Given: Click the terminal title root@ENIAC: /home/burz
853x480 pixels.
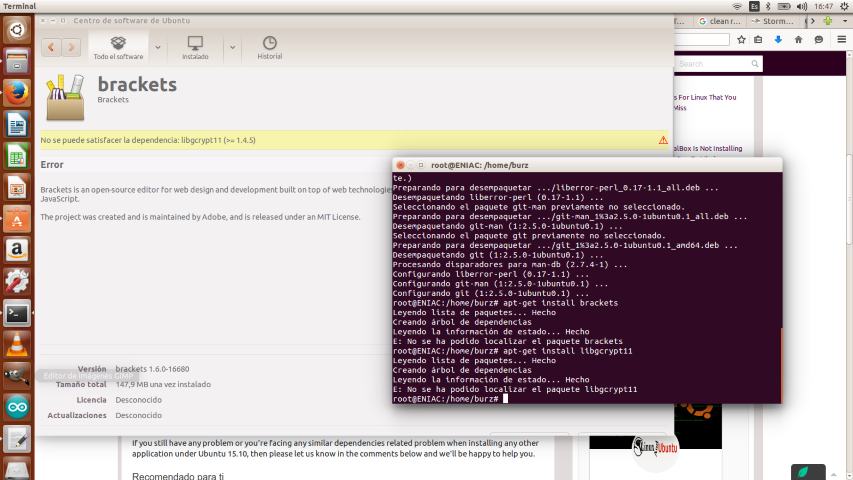Looking at the screenshot, I should click(x=479, y=165).
